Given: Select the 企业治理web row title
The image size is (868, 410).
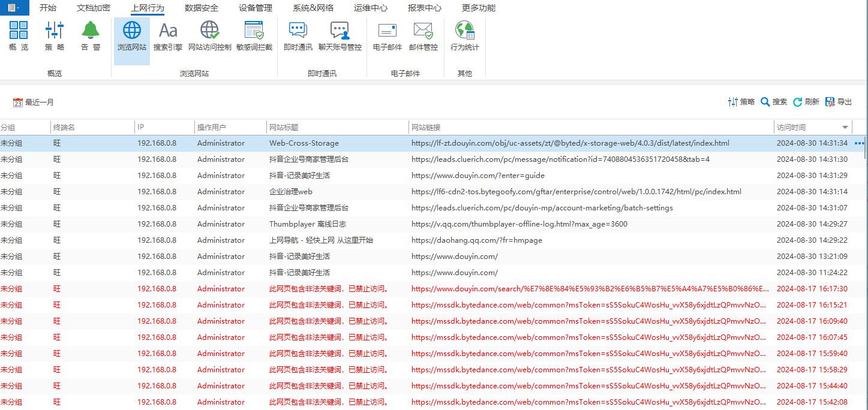Looking at the screenshot, I should point(291,192).
